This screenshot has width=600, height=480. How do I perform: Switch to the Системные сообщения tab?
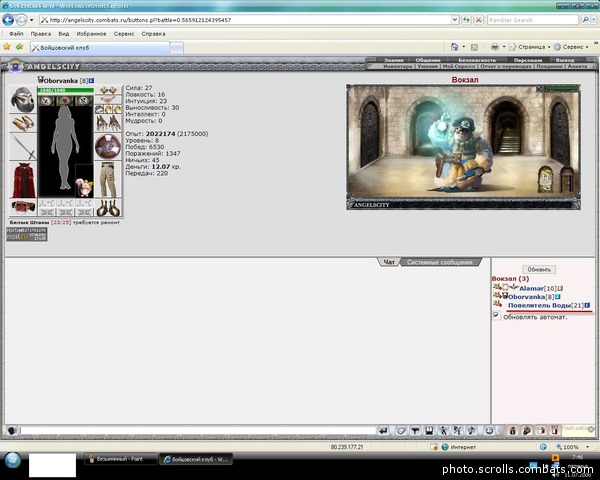point(440,262)
